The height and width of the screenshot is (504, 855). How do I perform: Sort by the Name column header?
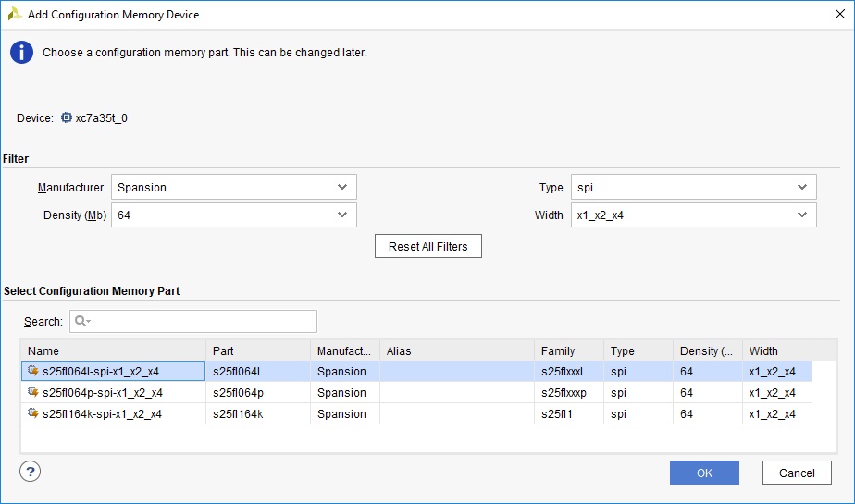(x=114, y=350)
